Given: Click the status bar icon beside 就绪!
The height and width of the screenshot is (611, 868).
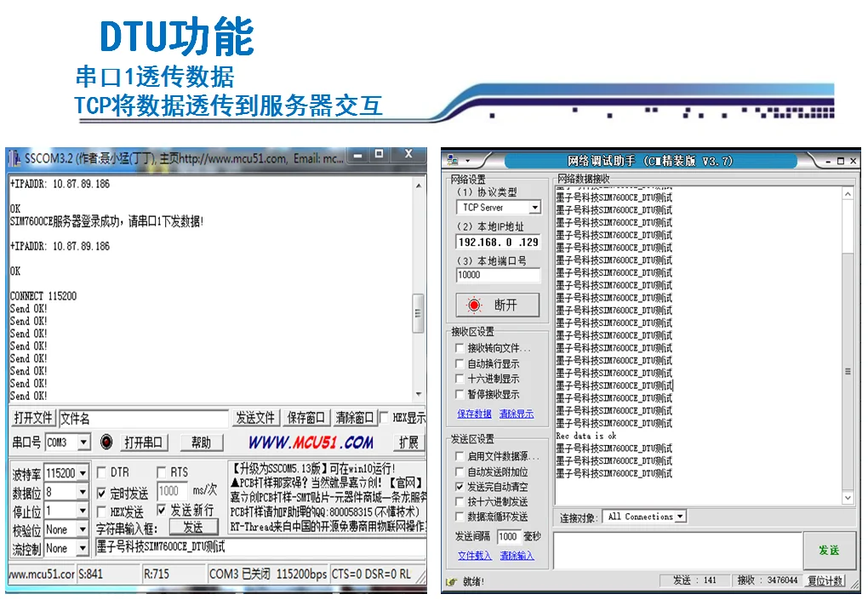Looking at the screenshot, I should click(452, 581).
